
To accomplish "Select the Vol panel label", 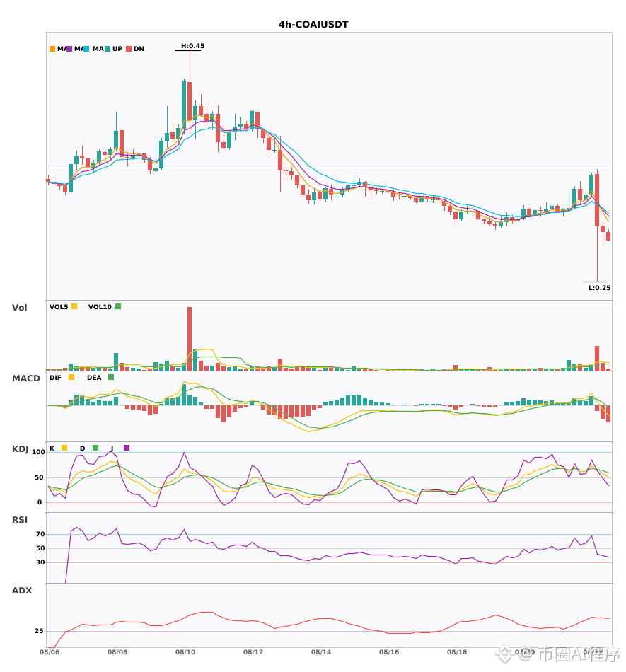I will 19,308.
